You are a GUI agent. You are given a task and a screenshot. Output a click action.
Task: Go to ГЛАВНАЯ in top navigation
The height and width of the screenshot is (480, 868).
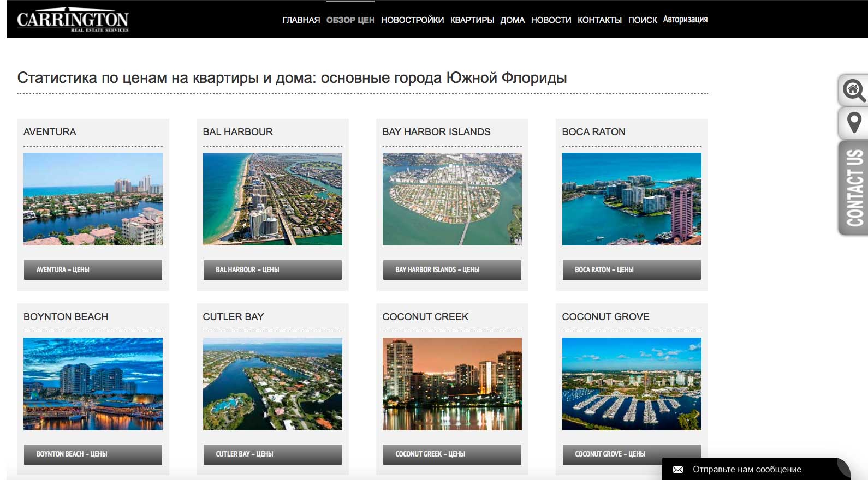tap(301, 20)
